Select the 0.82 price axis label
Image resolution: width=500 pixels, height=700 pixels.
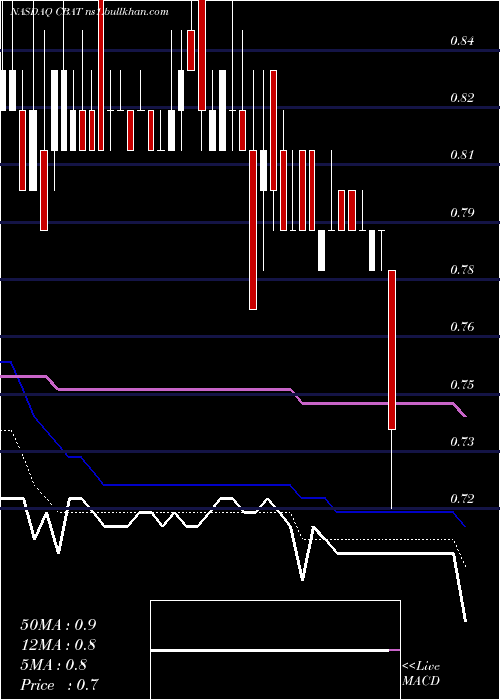462,98
